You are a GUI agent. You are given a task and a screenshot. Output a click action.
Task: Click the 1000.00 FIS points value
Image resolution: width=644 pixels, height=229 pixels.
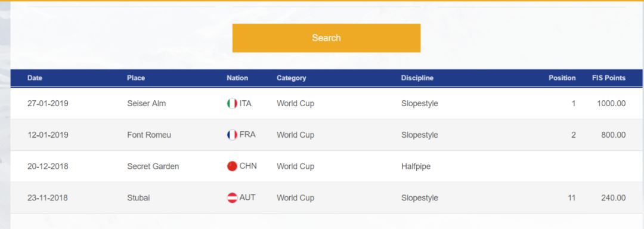pyautogui.click(x=611, y=103)
